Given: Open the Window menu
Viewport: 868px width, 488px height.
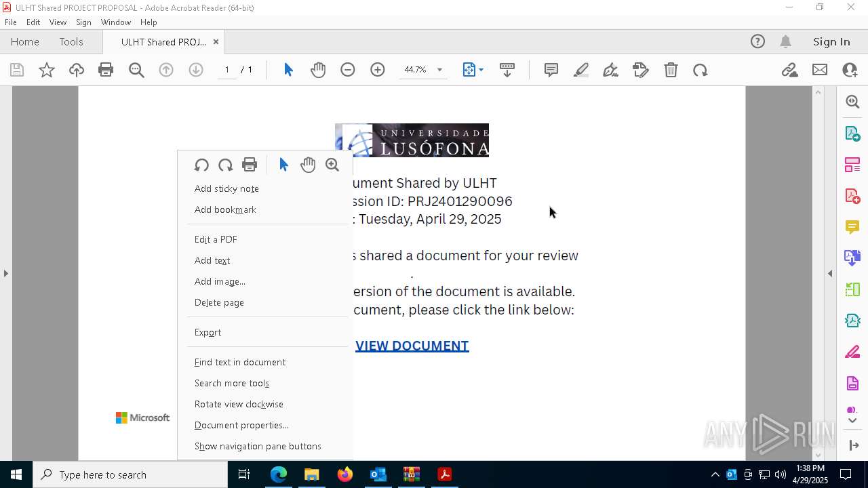Looking at the screenshot, I should [x=116, y=22].
